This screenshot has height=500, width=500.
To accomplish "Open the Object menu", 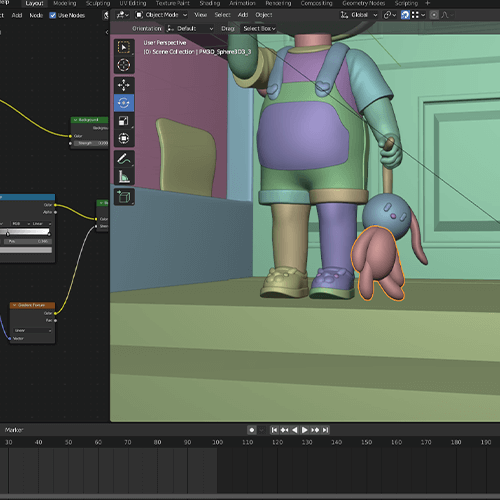I will [x=264, y=15].
